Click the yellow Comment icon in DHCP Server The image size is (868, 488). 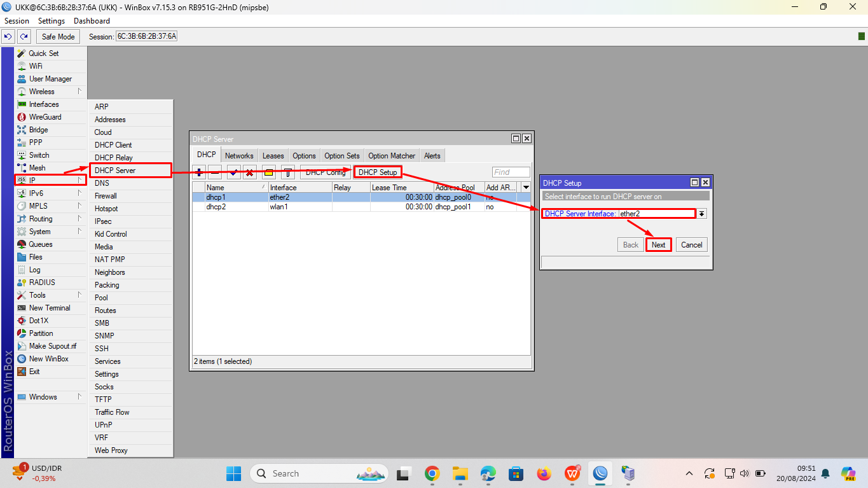[268, 172]
